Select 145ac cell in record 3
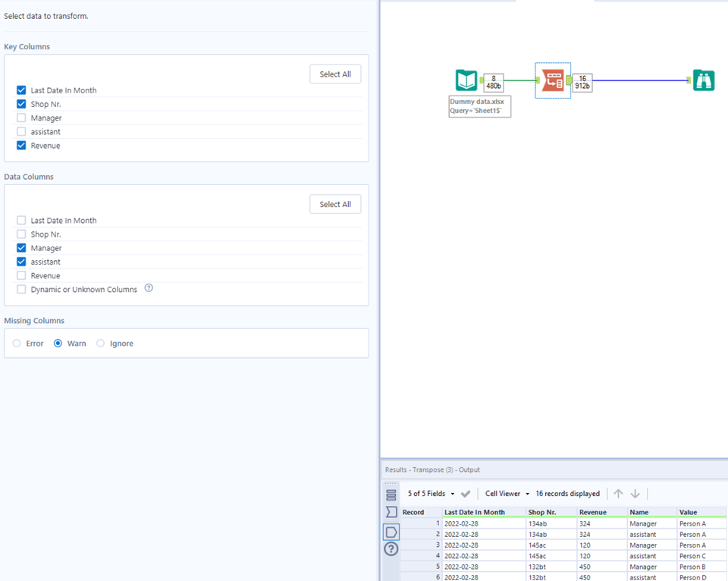 (551, 545)
